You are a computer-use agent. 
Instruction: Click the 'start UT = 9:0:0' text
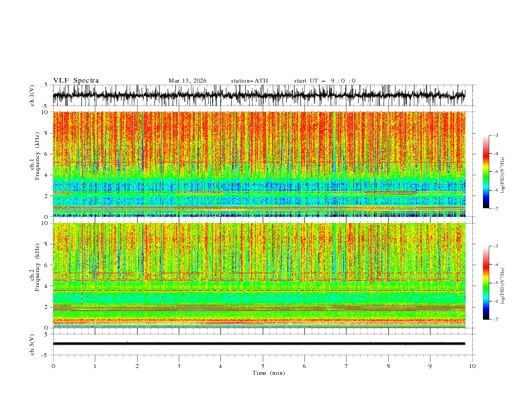pyautogui.click(x=324, y=81)
